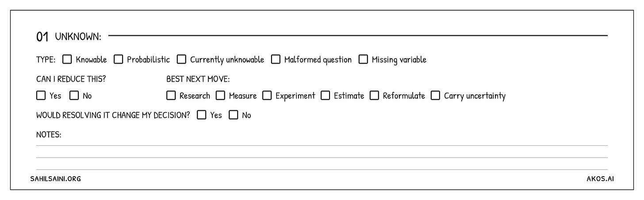This screenshot has width=644, height=200.
Task: Mark the Reformulate checkbox
Action: [374, 95]
